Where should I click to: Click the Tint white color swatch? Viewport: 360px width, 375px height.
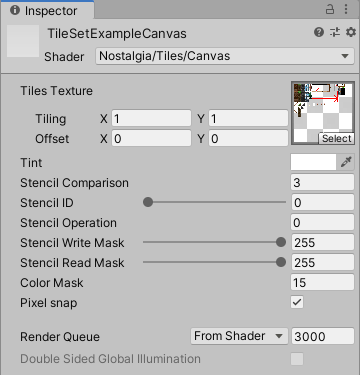pos(313,162)
